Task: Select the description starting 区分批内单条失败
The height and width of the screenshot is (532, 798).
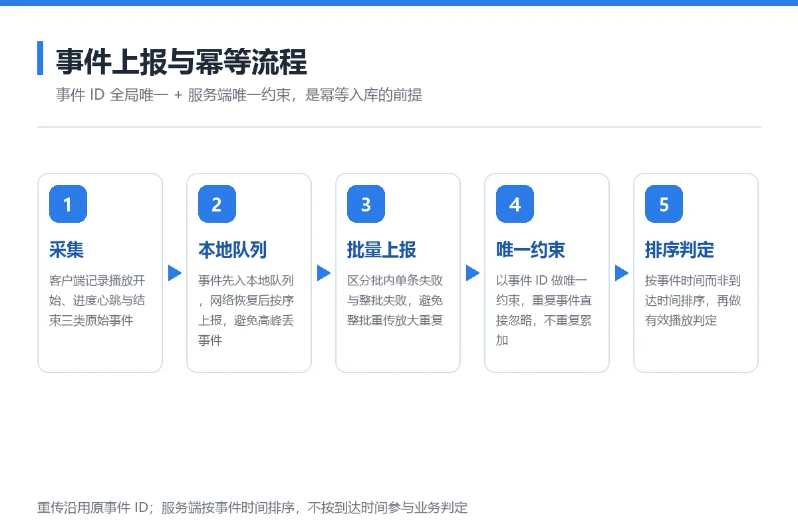Action: tap(395, 301)
